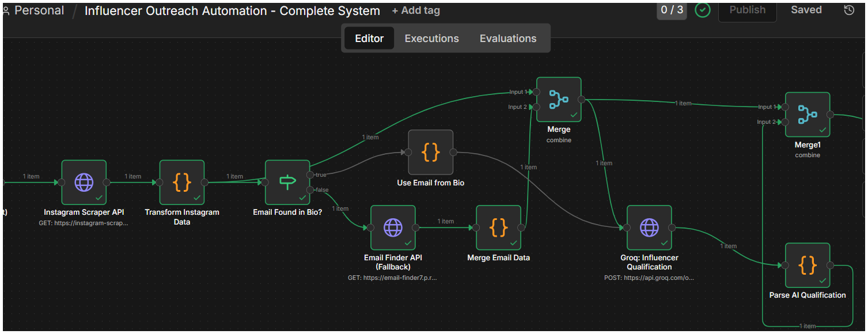Screen dimensions: 868x334
Task: Click the Publish button
Action: coord(748,10)
